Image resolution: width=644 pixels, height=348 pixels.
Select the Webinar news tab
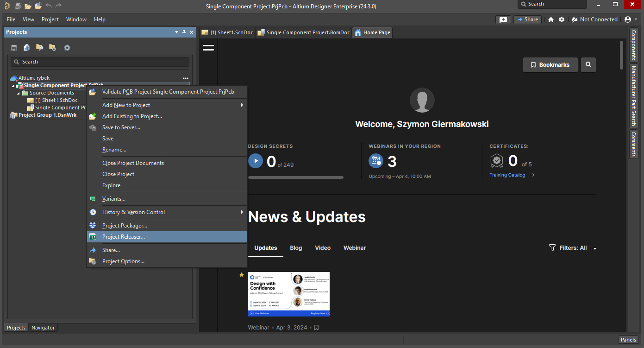[x=355, y=248]
